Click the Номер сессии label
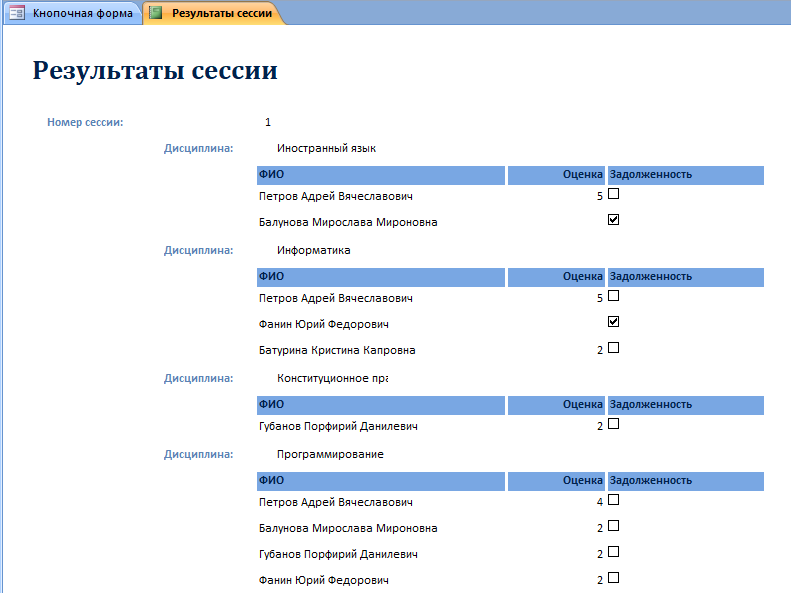This screenshot has width=791, height=593. [x=85, y=122]
